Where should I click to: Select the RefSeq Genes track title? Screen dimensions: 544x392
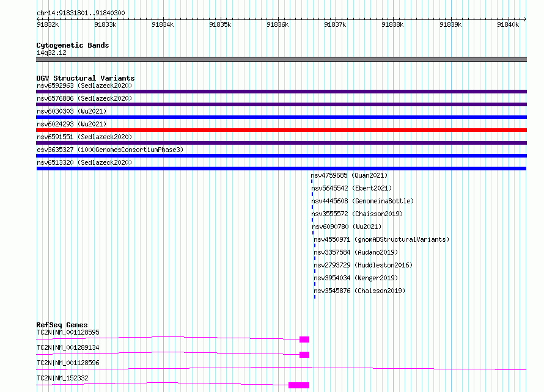click(x=62, y=325)
